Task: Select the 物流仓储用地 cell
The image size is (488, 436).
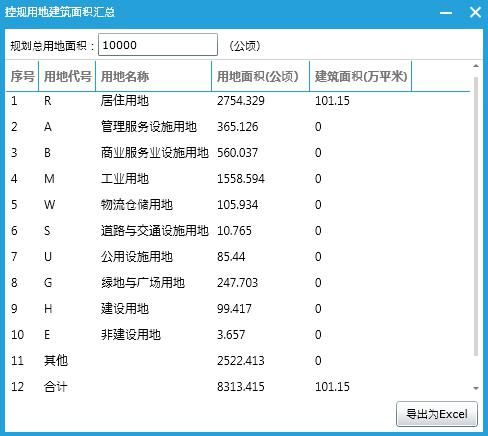Action: click(137, 205)
